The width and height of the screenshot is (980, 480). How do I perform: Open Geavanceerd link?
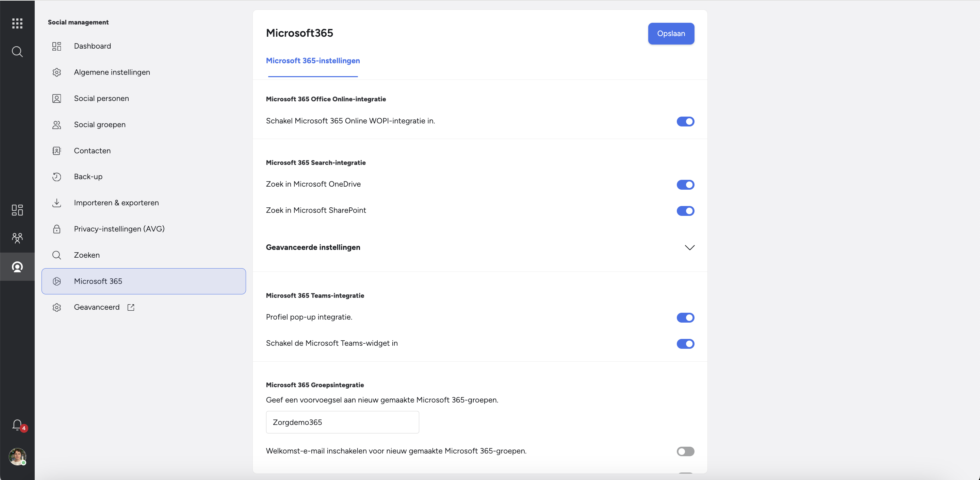coord(143,307)
